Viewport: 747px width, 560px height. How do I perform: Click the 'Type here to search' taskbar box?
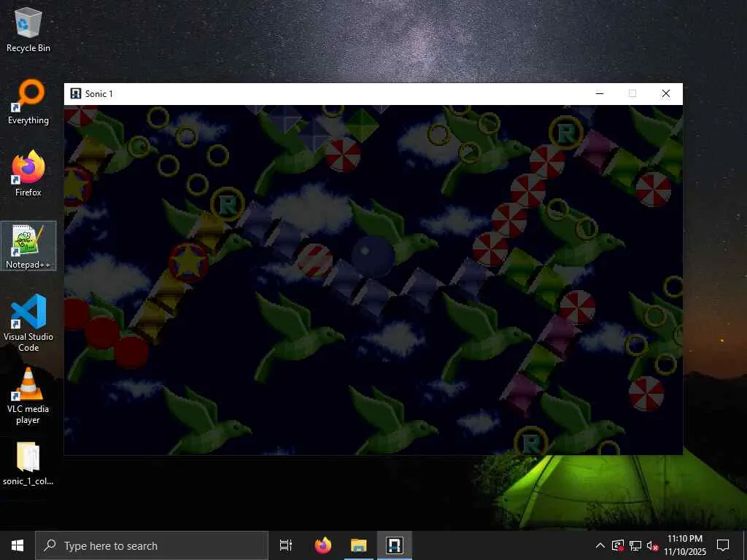point(152,545)
